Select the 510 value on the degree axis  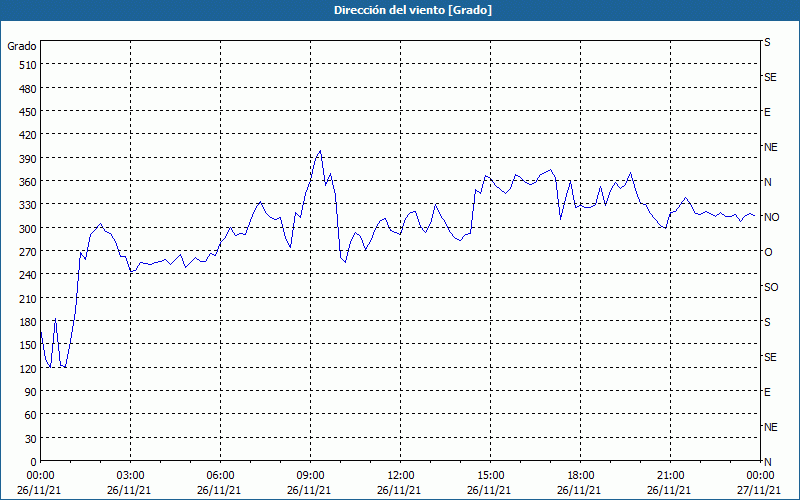tap(28, 65)
